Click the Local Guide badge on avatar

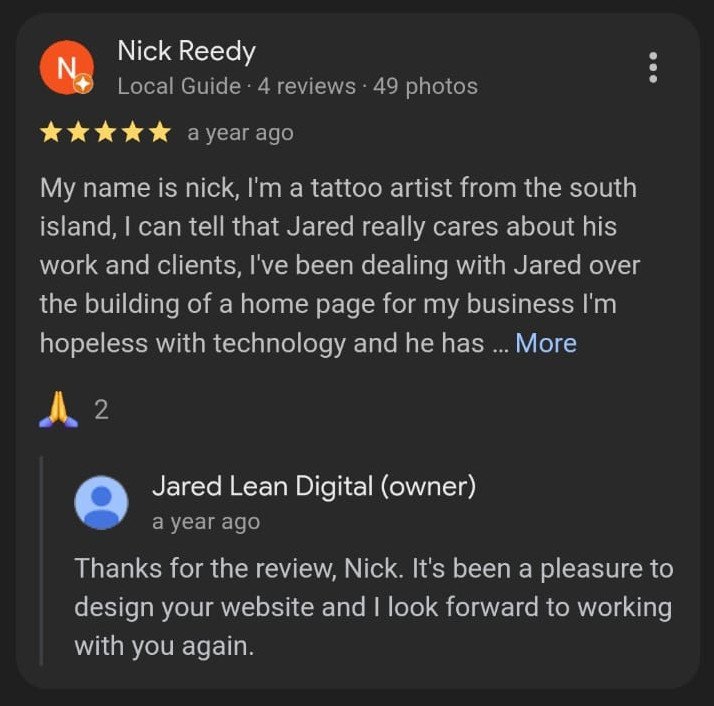coord(83,84)
